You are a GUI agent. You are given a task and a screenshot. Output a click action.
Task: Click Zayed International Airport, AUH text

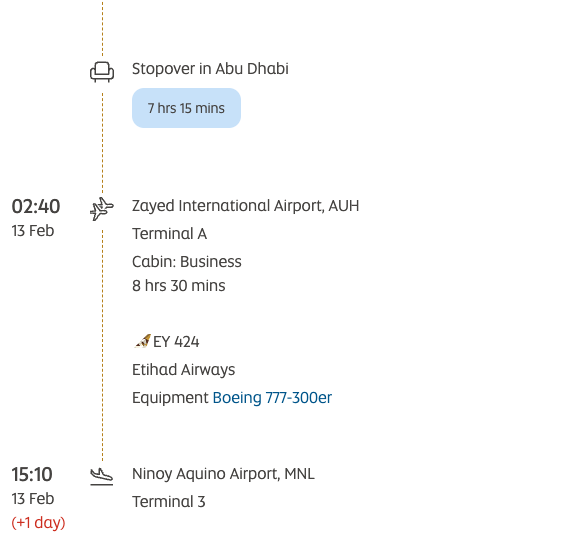(x=245, y=206)
